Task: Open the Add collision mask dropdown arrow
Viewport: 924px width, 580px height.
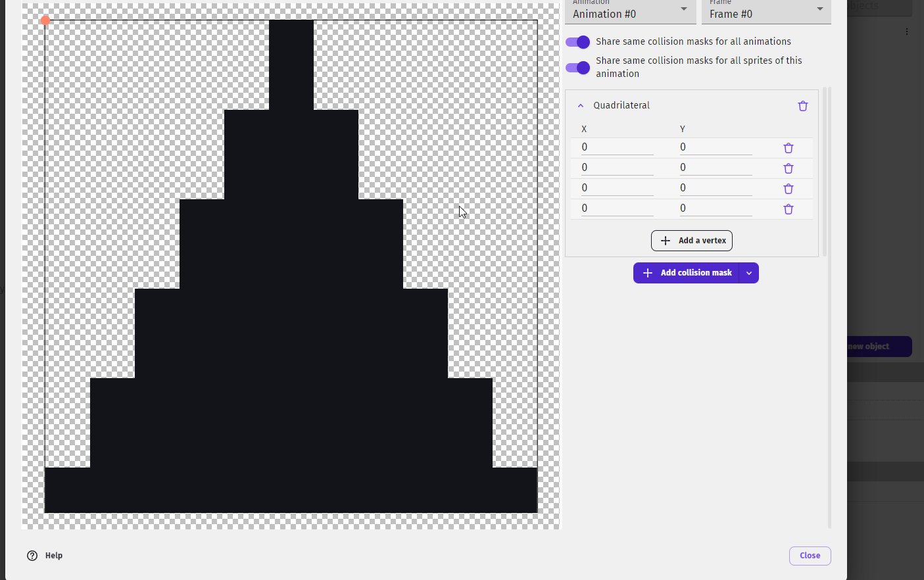Action: click(x=748, y=272)
